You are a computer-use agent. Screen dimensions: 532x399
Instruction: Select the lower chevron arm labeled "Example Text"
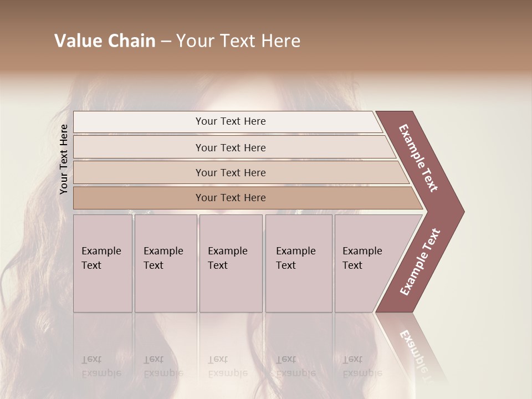click(420, 263)
